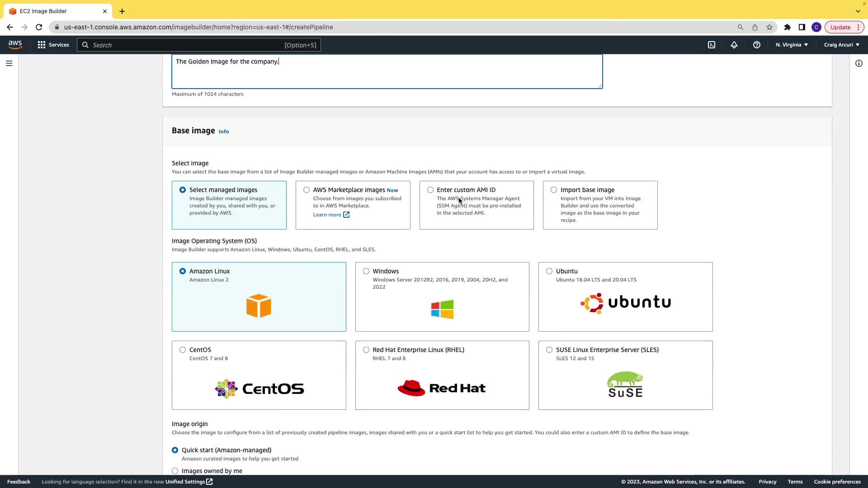Reload the page with refresh icon
The image size is (868, 488).
click(x=39, y=27)
